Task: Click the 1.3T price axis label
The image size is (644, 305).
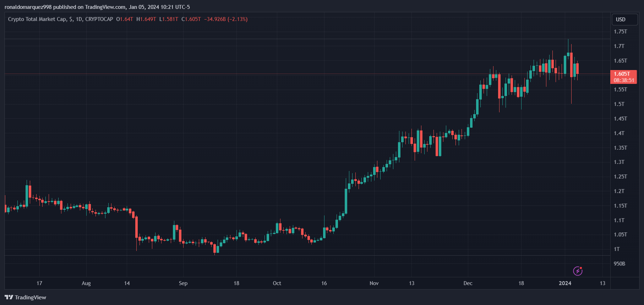Action: pos(619,162)
